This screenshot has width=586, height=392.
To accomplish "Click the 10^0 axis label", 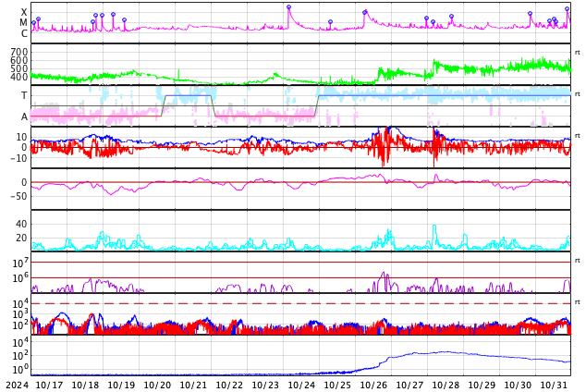I will [x=20, y=369].
